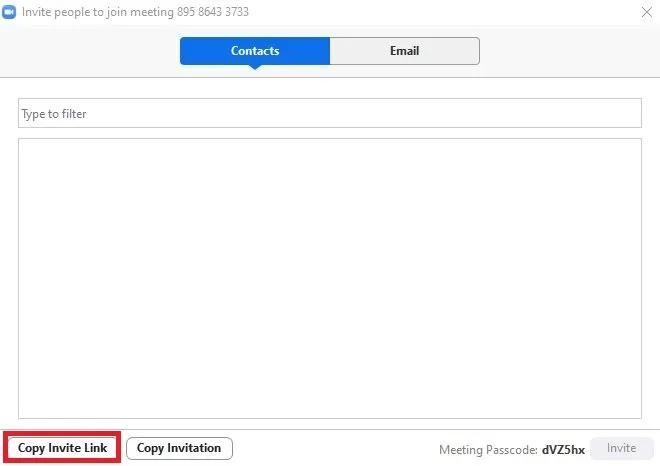Close the invite dialog window
660x466 pixels.
click(x=646, y=12)
